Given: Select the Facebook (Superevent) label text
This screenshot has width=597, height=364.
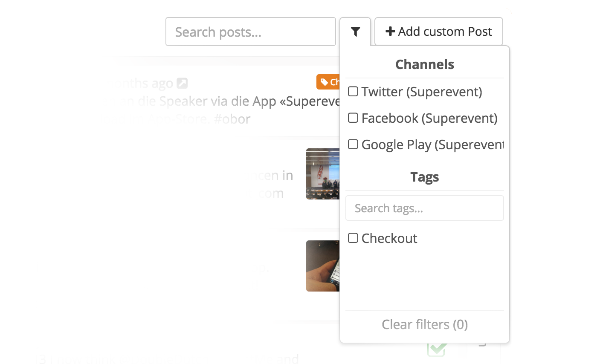Looking at the screenshot, I should (x=429, y=118).
